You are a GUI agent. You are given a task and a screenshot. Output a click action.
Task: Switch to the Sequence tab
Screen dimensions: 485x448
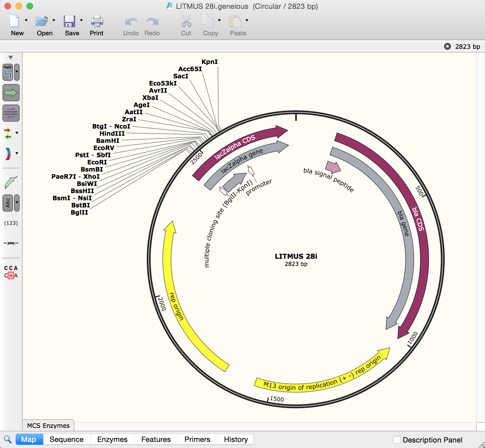pos(66,439)
